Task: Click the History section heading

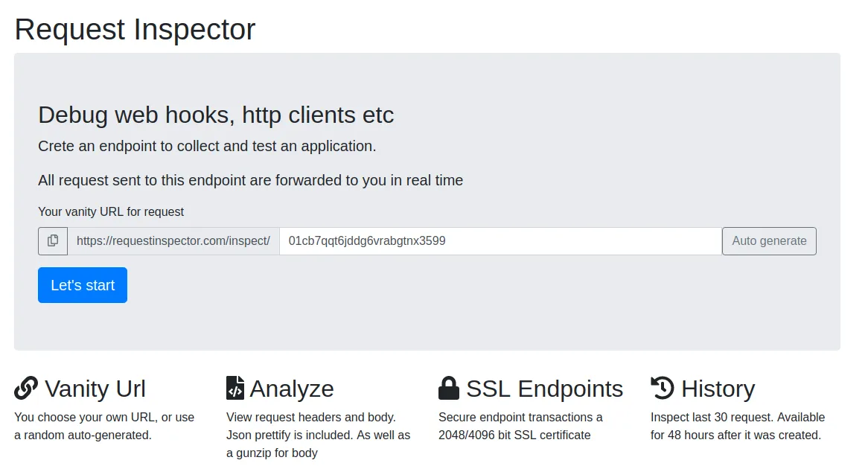Action: [718, 388]
